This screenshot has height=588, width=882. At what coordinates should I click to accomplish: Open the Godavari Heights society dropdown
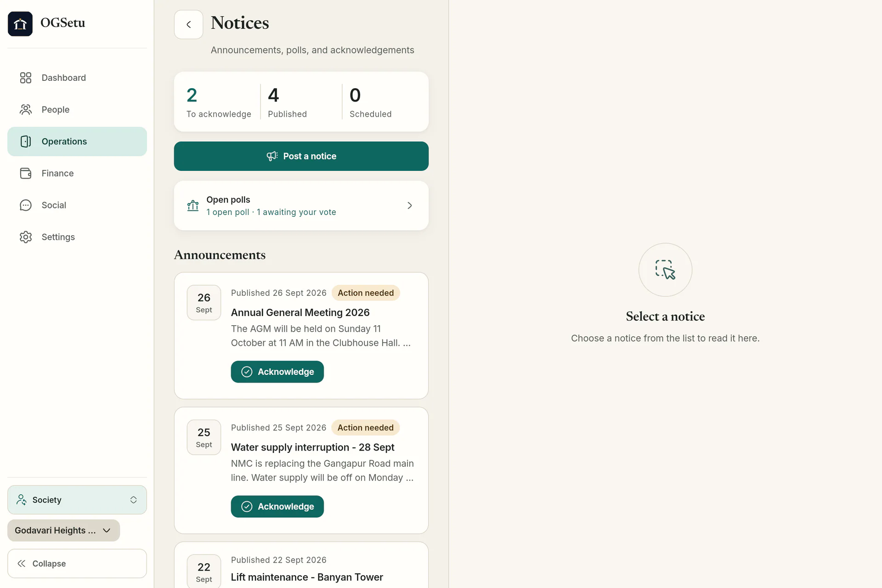[63, 531]
